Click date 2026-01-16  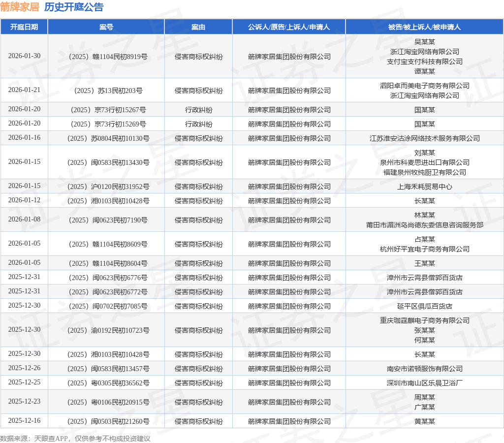point(25,138)
